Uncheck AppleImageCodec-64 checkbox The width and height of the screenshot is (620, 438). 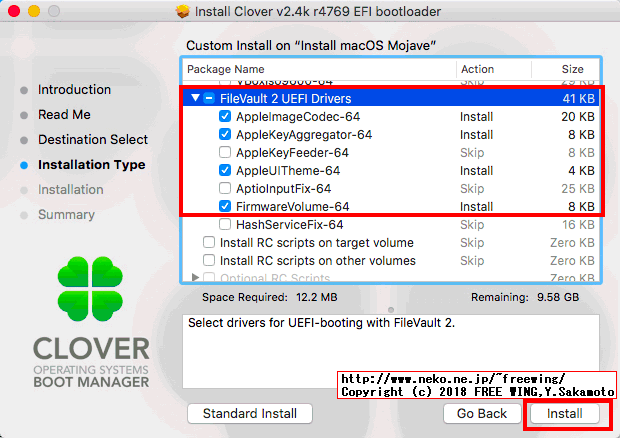click(x=225, y=116)
